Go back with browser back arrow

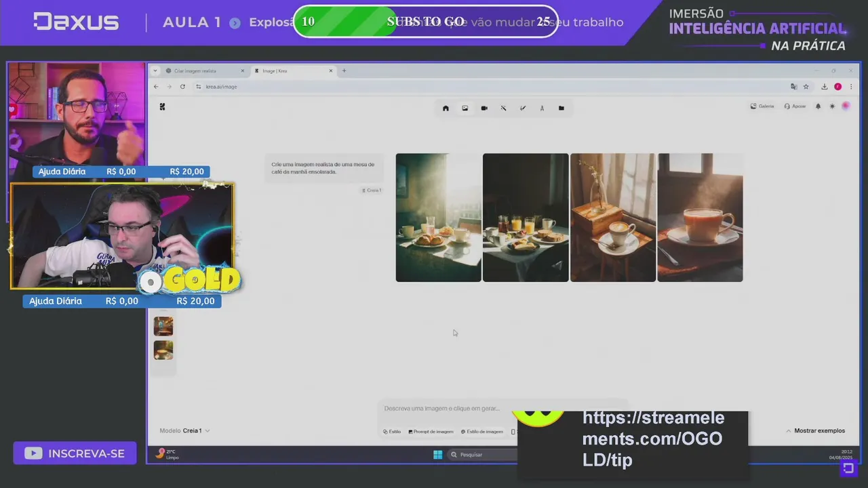pyautogui.click(x=156, y=87)
